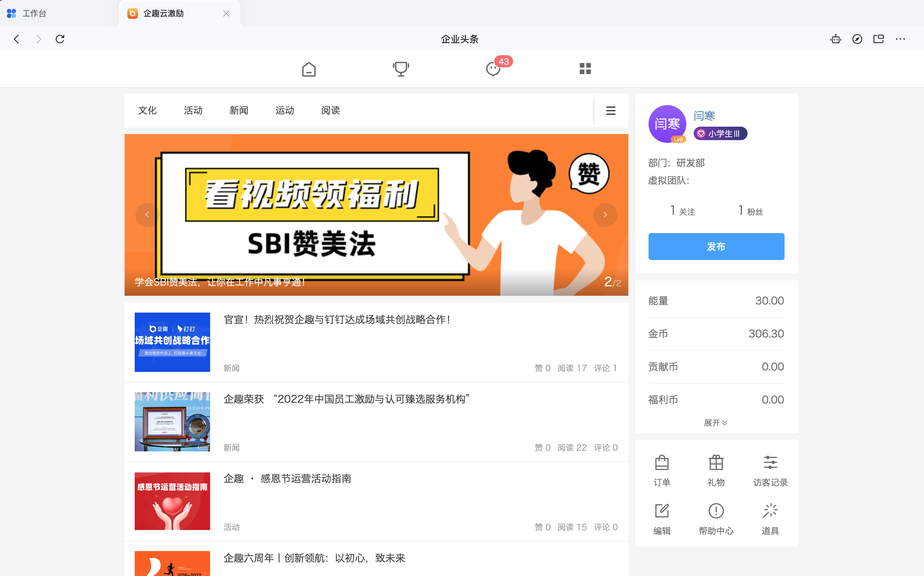The image size is (924, 576).
Task: Reload the page with refresh icon
Action: [x=60, y=39]
